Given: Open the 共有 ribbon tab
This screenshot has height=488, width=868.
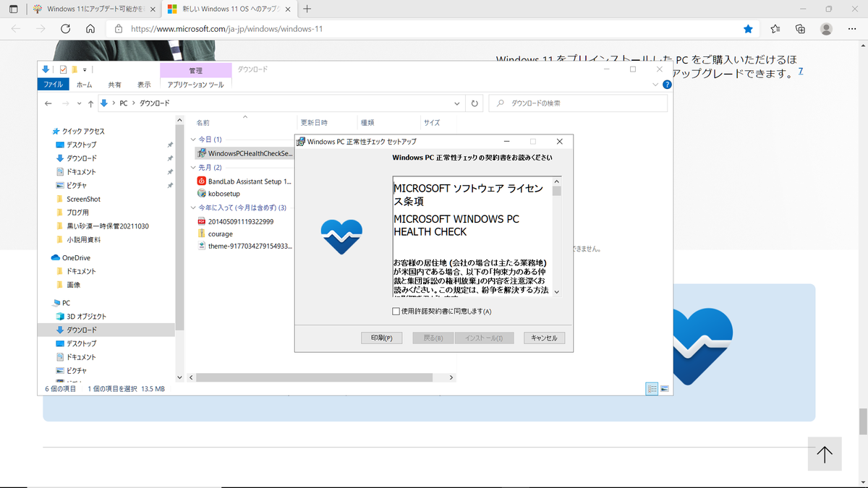Looking at the screenshot, I should 114,85.
